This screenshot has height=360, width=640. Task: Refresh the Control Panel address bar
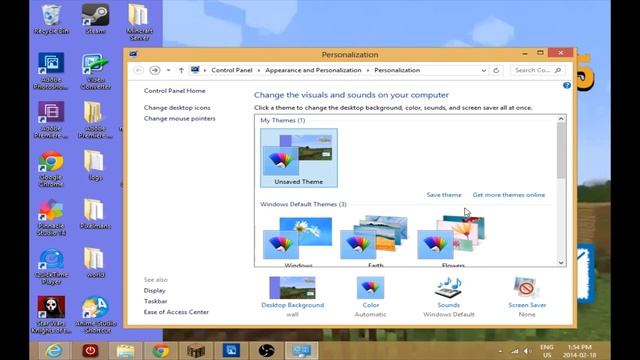click(496, 70)
